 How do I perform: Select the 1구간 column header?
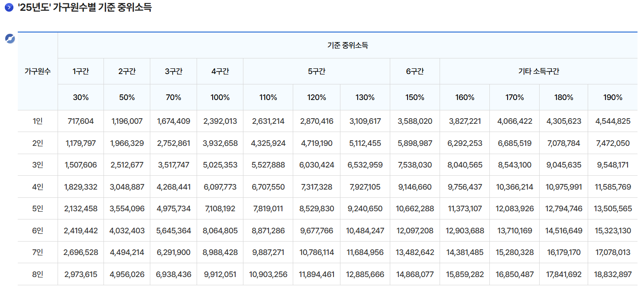80,71
